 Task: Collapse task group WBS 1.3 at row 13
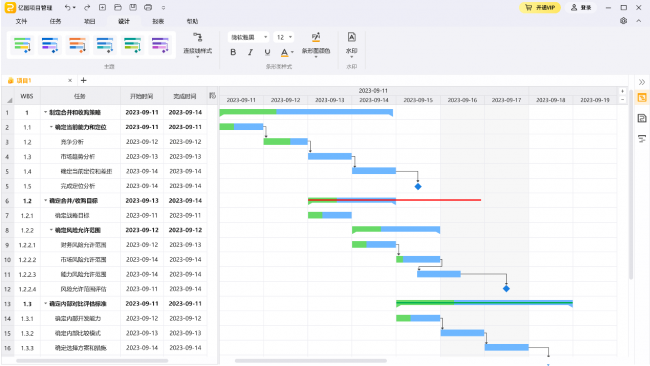(46, 304)
